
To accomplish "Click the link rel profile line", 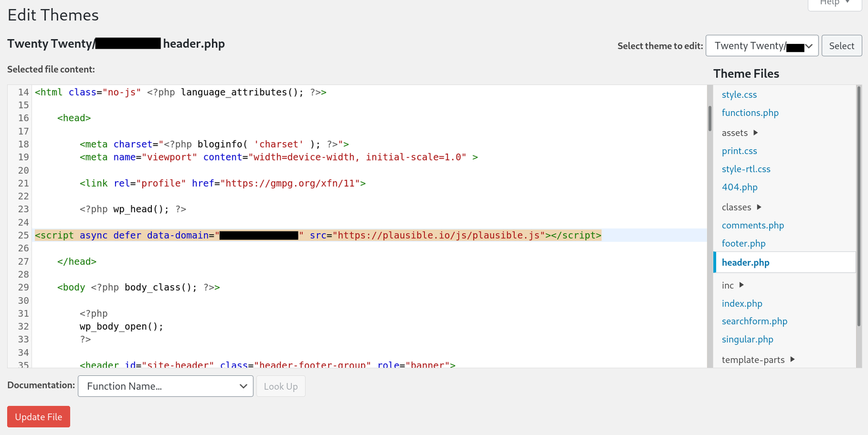I will [222, 183].
